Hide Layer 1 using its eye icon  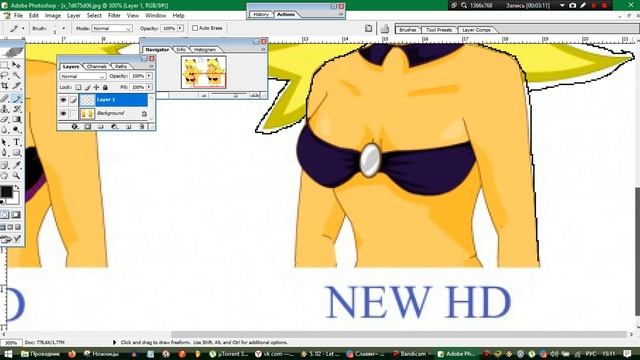click(63, 100)
